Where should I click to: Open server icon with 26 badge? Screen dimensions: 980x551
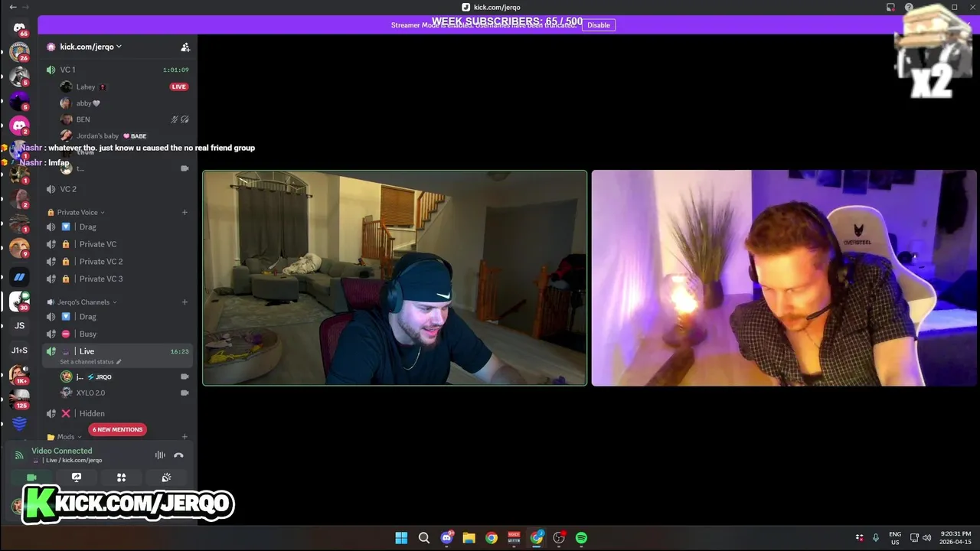click(x=19, y=52)
